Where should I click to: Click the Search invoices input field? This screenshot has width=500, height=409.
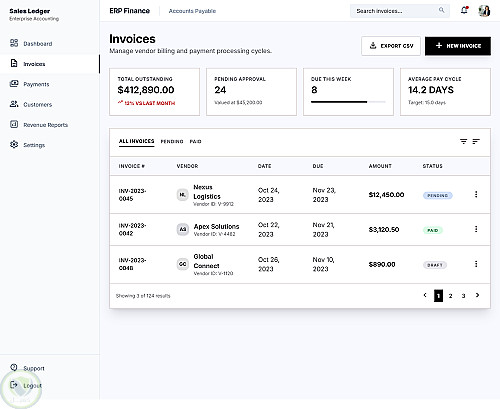(400, 11)
